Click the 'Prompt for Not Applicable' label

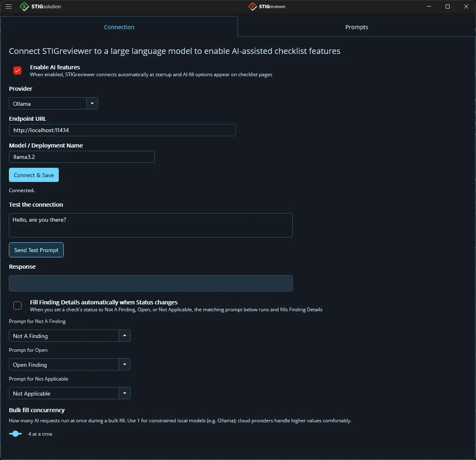[x=39, y=379]
